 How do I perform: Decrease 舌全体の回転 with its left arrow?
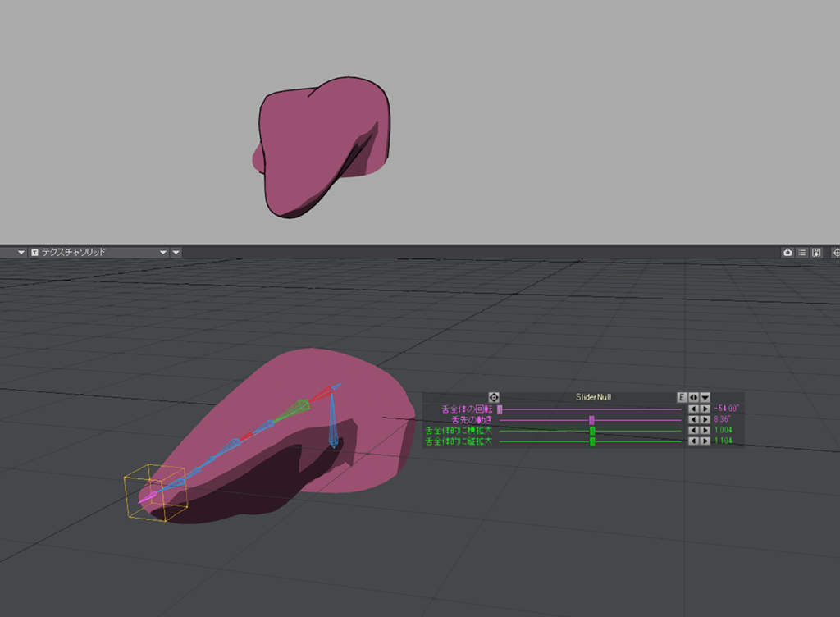pyautogui.click(x=694, y=409)
